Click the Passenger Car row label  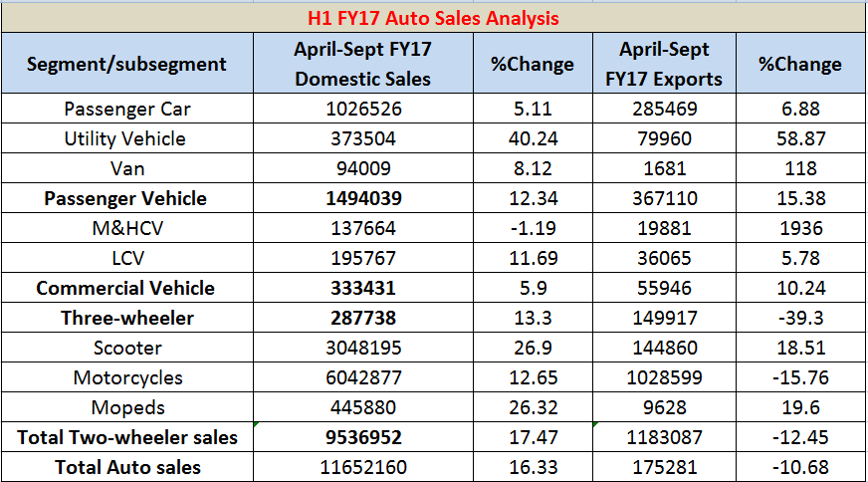126,109
